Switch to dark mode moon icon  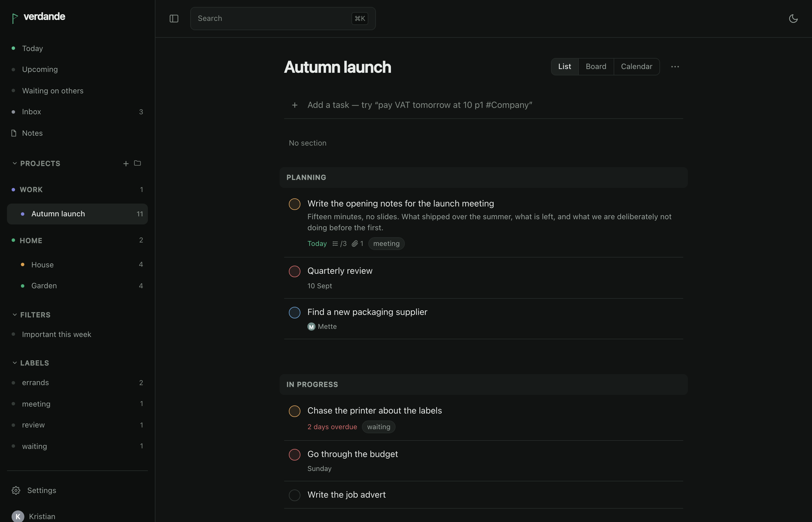pos(793,19)
